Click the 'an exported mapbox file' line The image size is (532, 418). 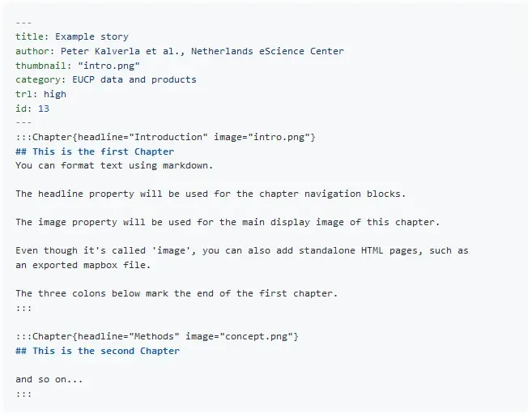83,265
